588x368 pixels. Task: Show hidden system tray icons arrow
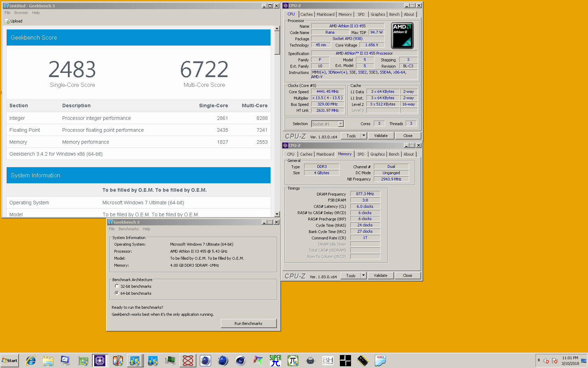point(539,360)
